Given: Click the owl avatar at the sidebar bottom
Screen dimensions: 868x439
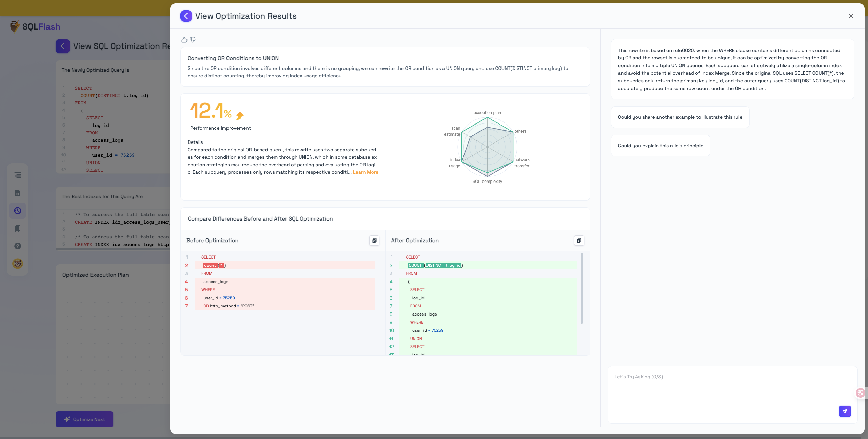Looking at the screenshot, I should (x=18, y=263).
